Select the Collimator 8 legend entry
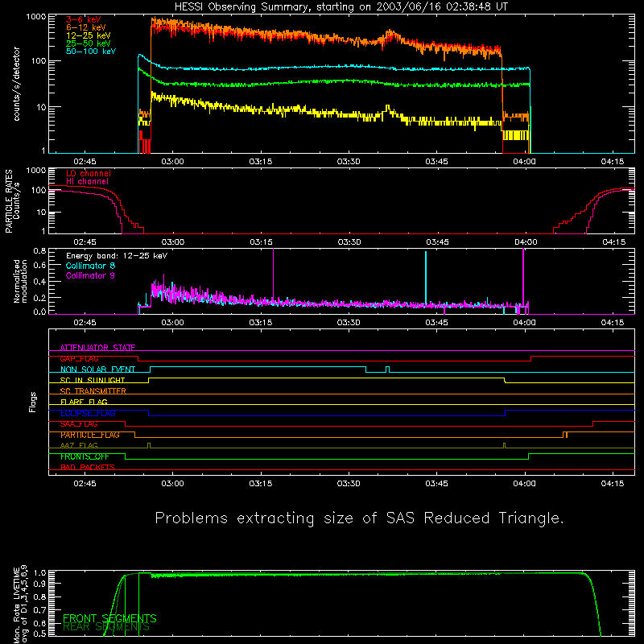The image size is (644, 644). tap(90, 266)
